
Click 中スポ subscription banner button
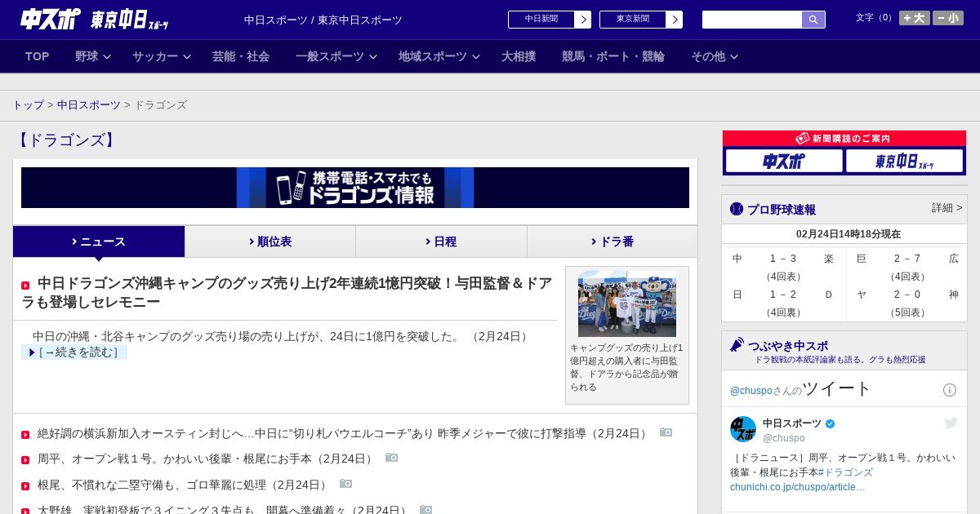pos(784,161)
